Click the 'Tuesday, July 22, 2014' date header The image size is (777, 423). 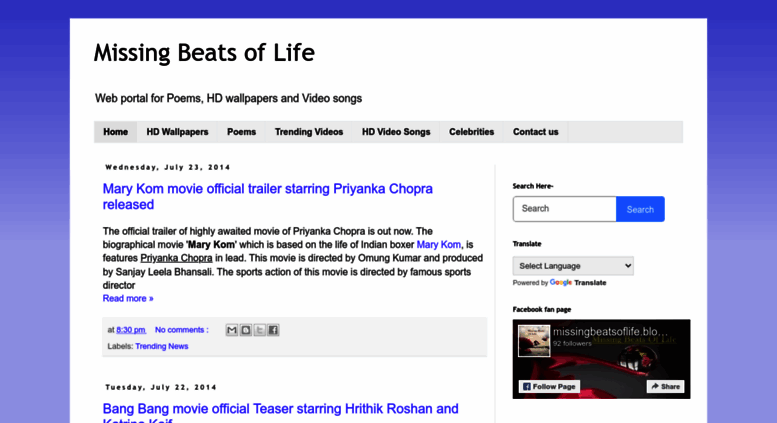pyautogui.click(x=161, y=387)
